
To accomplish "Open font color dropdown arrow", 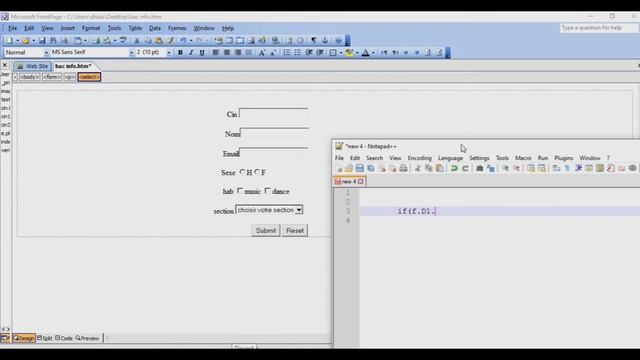I will [x=373, y=53].
